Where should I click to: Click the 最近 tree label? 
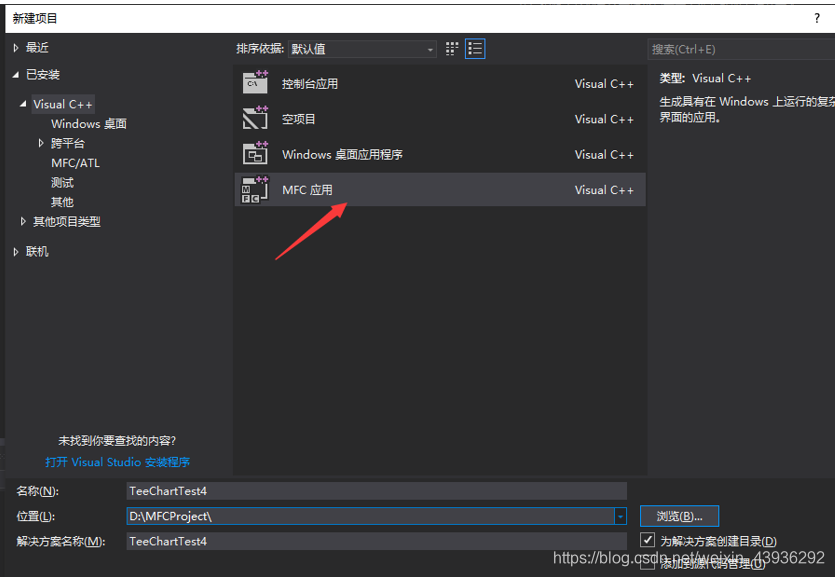pyautogui.click(x=37, y=48)
